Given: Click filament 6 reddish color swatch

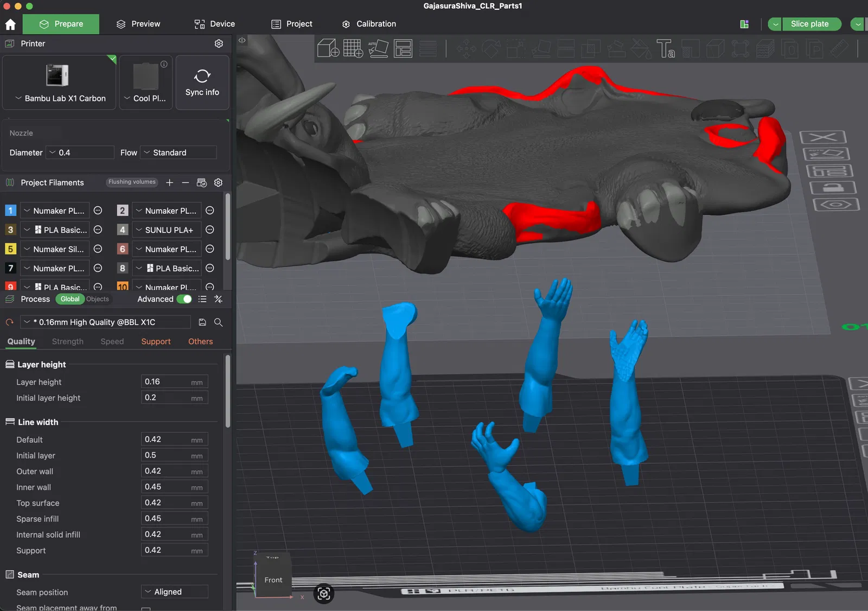Looking at the screenshot, I should point(123,249).
